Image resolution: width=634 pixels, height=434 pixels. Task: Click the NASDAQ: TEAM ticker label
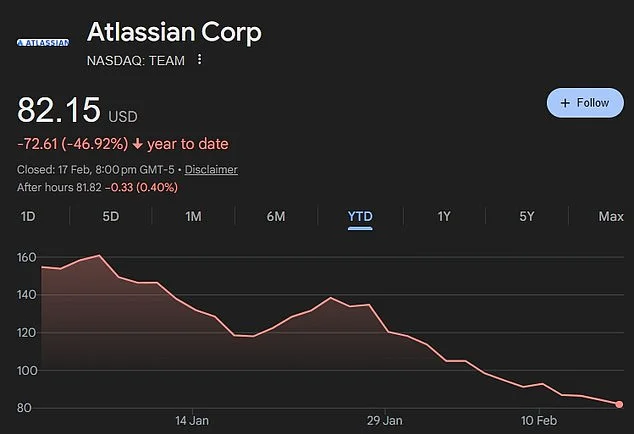(x=136, y=60)
